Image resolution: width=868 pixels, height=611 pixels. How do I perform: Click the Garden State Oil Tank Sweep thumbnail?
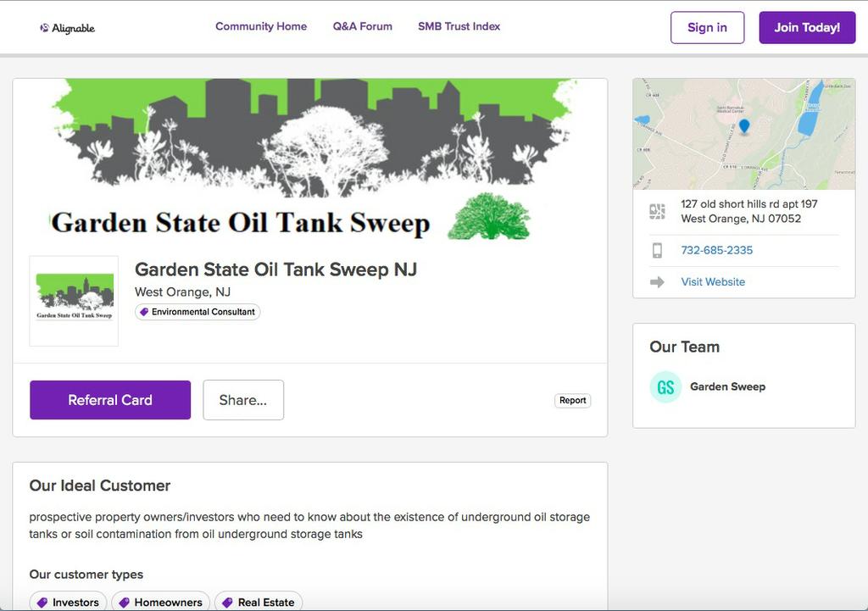(74, 300)
